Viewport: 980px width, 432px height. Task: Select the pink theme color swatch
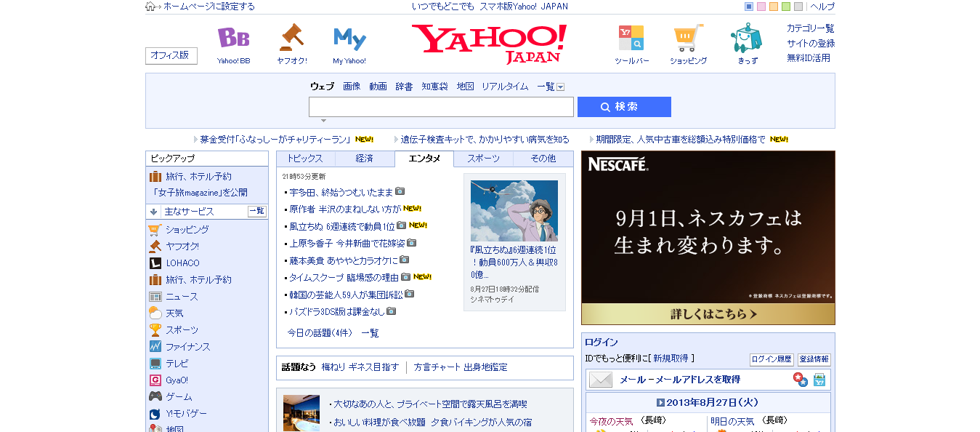[761, 7]
